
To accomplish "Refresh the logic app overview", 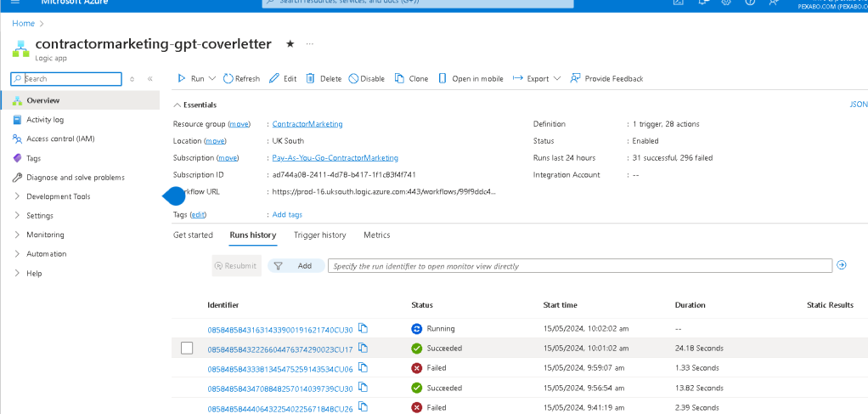I will [241, 79].
